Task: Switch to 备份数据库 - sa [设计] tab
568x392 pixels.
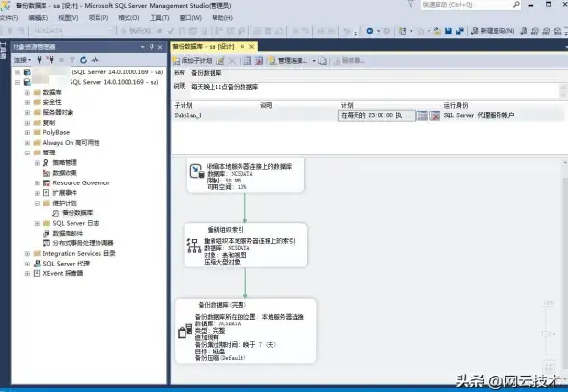Action: click(203, 47)
